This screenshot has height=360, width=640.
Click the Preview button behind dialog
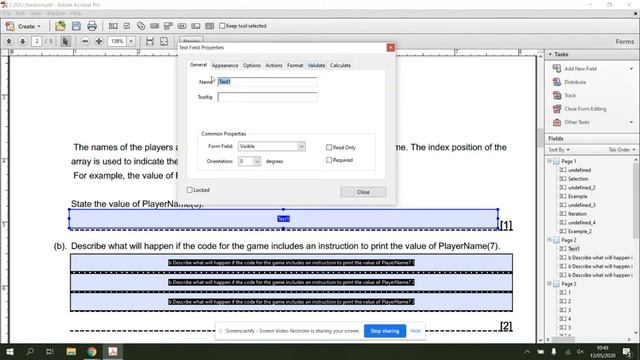[x=191, y=40]
